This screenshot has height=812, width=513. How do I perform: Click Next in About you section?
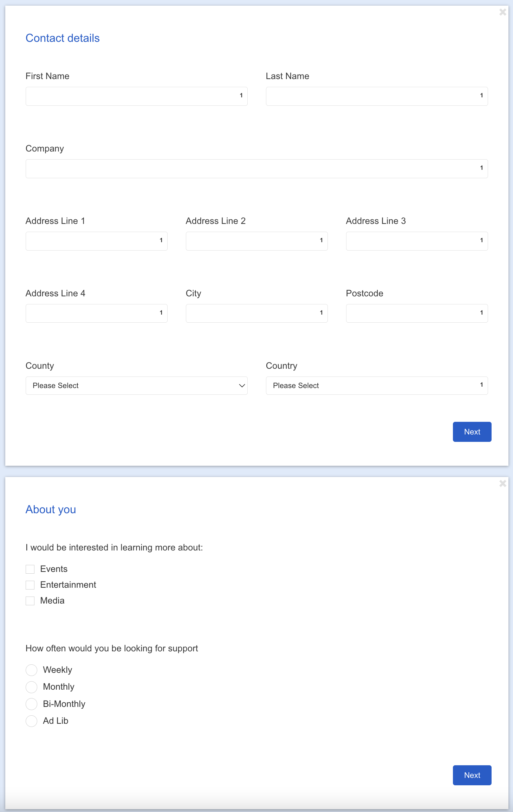[472, 775]
